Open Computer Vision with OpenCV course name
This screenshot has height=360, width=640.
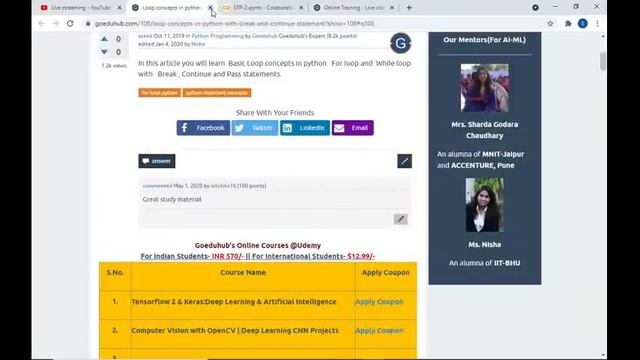pyautogui.click(x=235, y=331)
